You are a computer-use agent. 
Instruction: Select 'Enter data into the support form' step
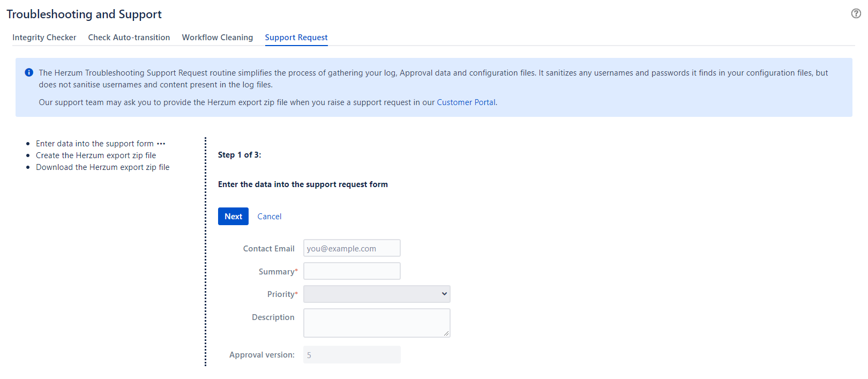pyautogui.click(x=94, y=144)
